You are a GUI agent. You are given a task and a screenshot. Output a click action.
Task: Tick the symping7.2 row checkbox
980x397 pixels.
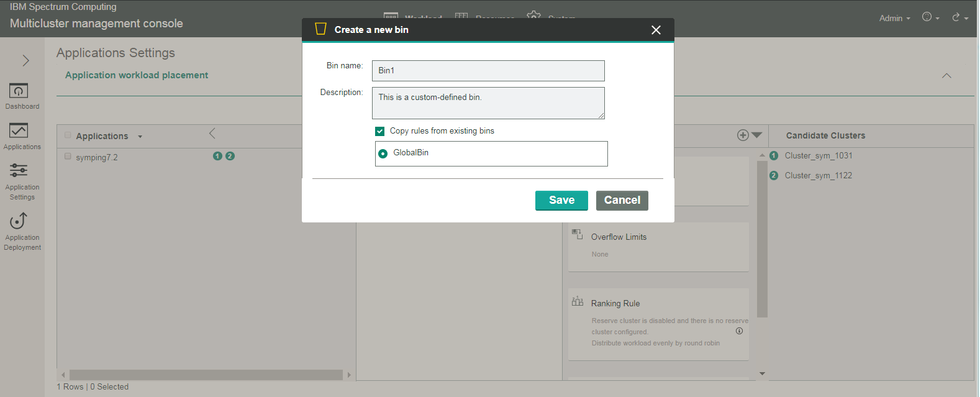click(68, 157)
